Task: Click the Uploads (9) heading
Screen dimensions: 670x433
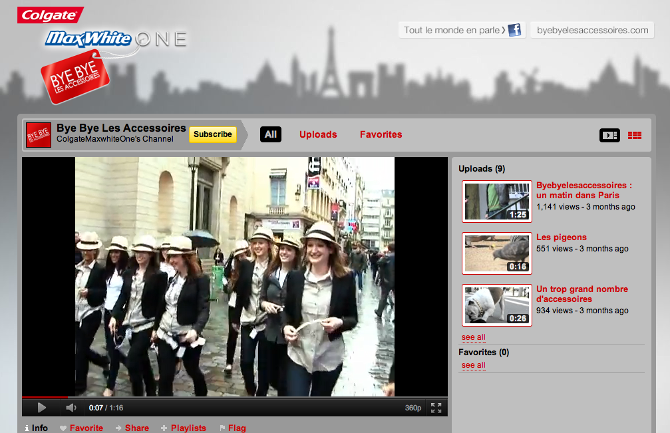Action: (482, 169)
